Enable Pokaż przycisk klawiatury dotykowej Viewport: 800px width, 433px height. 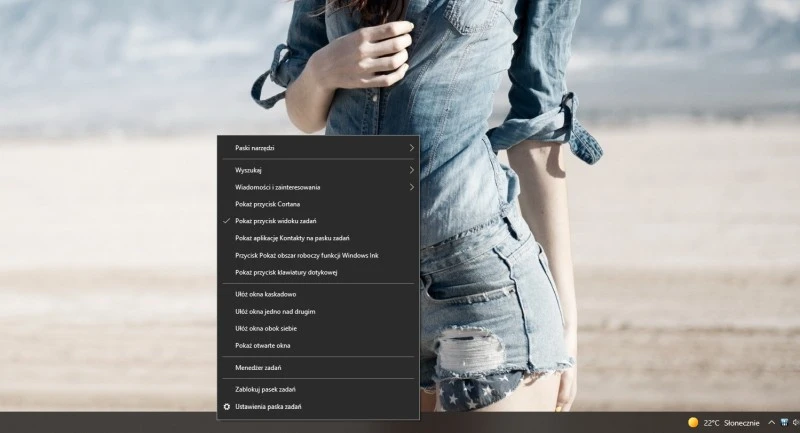click(318, 272)
